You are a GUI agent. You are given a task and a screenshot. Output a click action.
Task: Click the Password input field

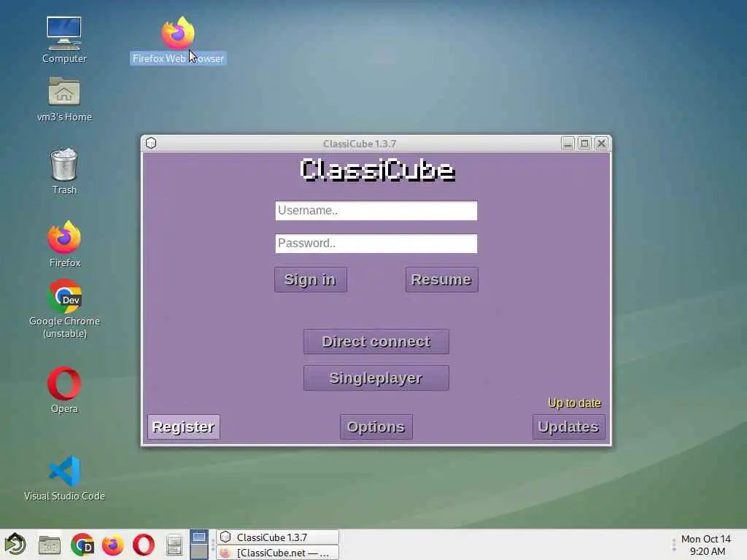[x=376, y=244]
